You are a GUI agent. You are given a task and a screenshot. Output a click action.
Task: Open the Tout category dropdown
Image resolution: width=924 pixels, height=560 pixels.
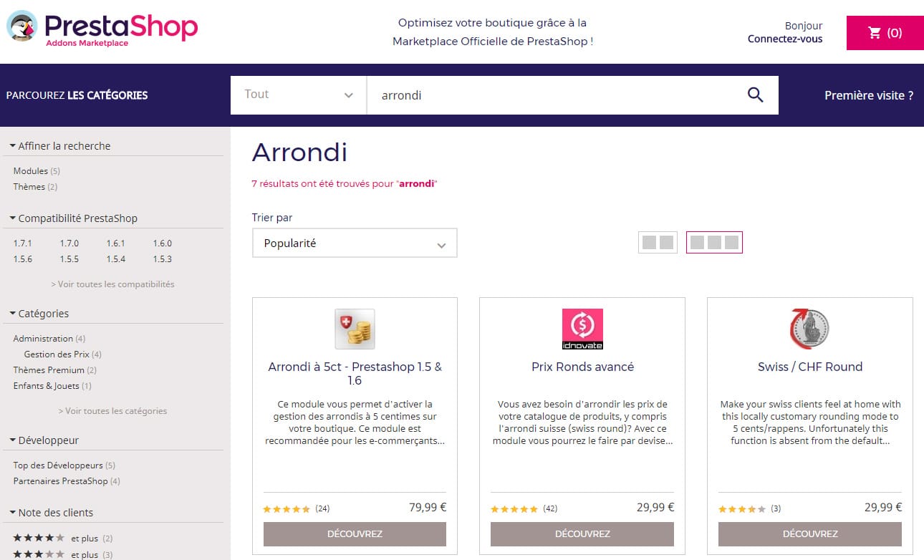299,95
